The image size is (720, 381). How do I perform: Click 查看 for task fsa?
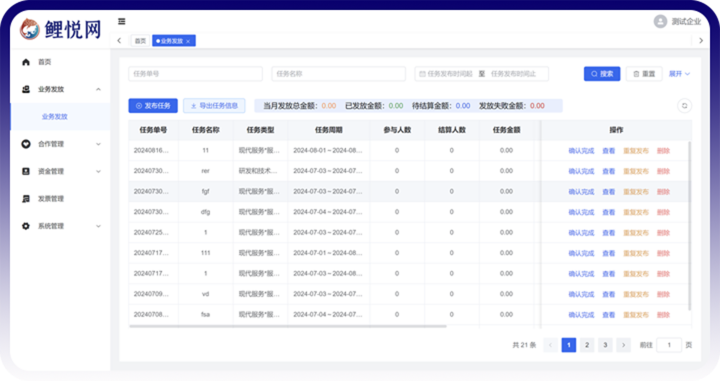click(608, 315)
